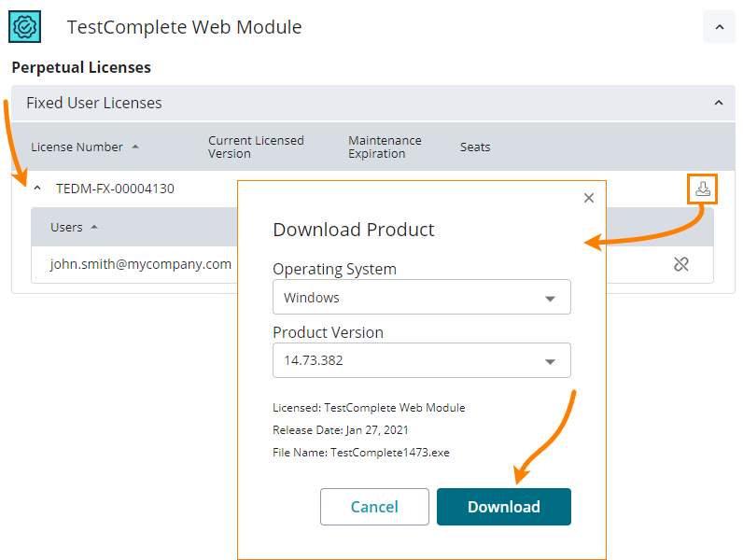Close the Download Product dialog

coord(588,198)
